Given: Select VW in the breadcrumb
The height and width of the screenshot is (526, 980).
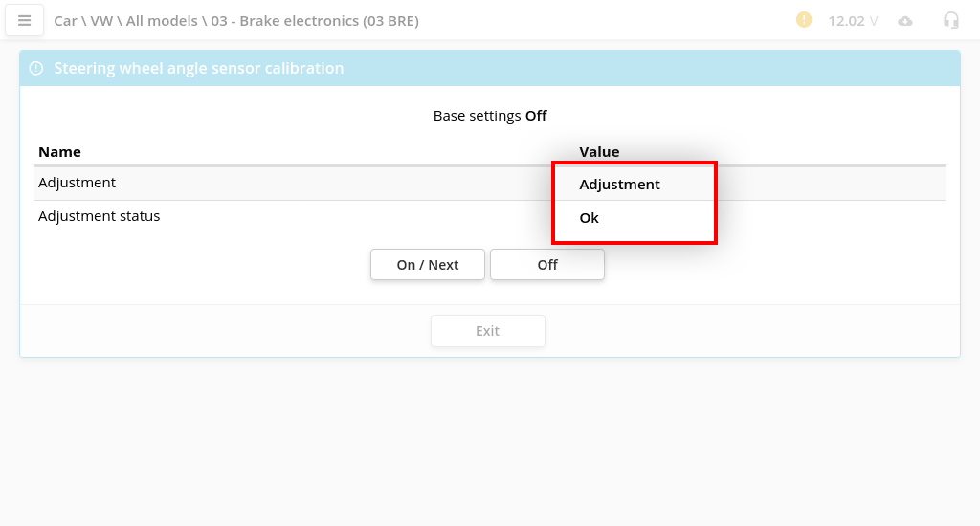Looking at the screenshot, I should [x=101, y=20].
